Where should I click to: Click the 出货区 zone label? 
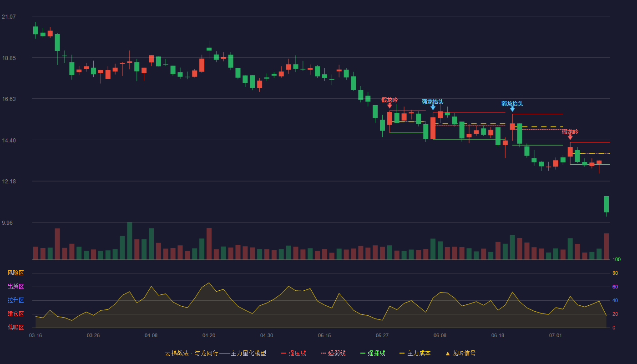[x=15, y=287]
